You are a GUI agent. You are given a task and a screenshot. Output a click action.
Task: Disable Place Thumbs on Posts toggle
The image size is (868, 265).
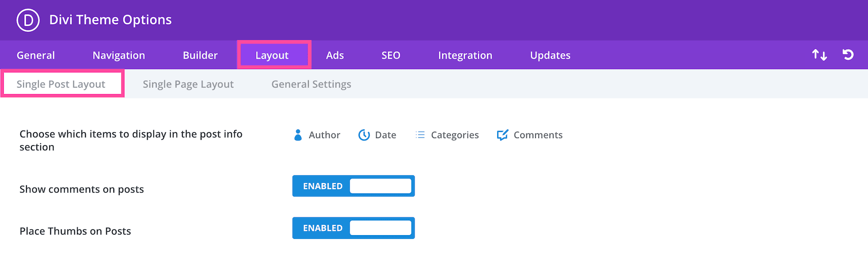pyautogui.click(x=353, y=228)
